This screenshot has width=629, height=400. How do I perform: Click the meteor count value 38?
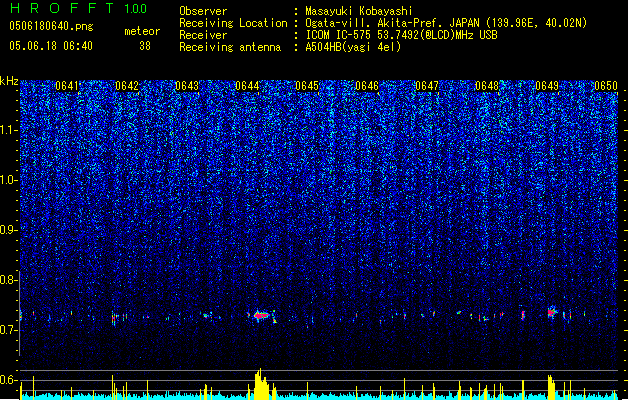pyautogui.click(x=145, y=46)
